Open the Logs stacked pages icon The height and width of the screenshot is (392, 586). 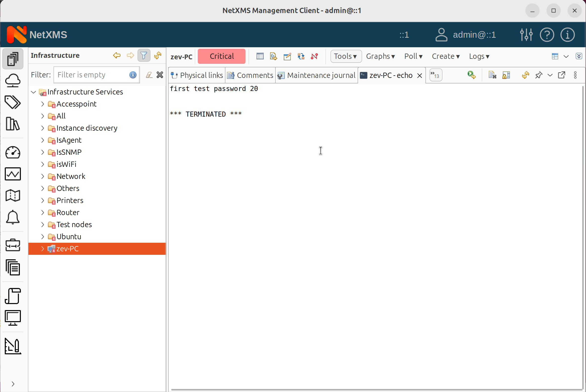(x=13, y=267)
